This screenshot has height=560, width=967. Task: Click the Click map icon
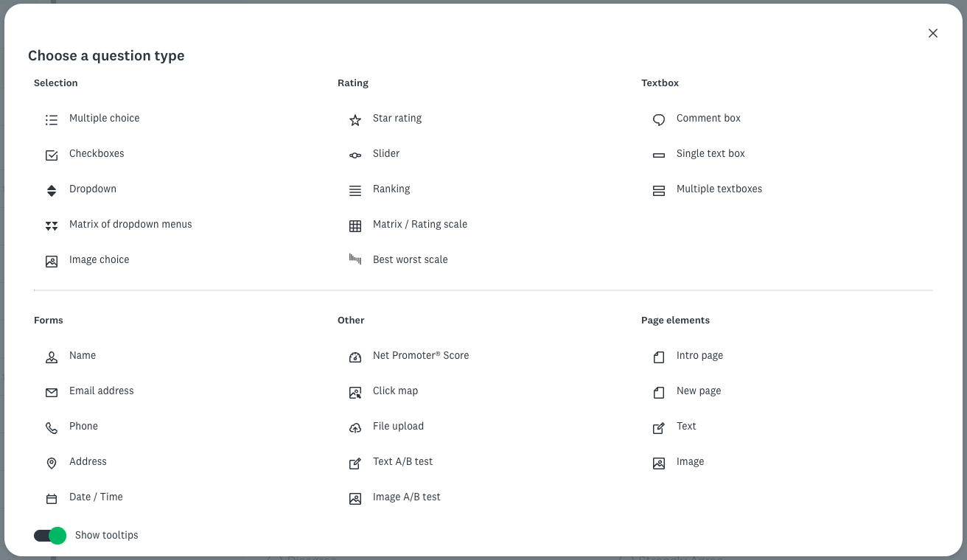(x=355, y=393)
